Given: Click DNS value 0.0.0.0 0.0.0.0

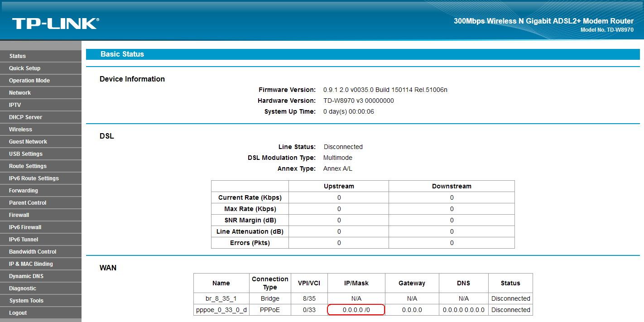Looking at the screenshot, I should [x=463, y=310].
